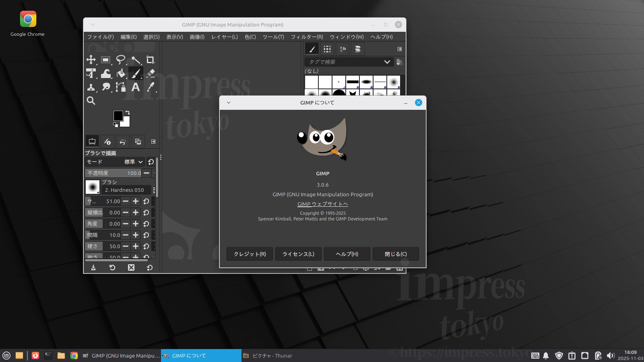
Task: Increase the brush size value 51.00
Action: coord(136,201)
